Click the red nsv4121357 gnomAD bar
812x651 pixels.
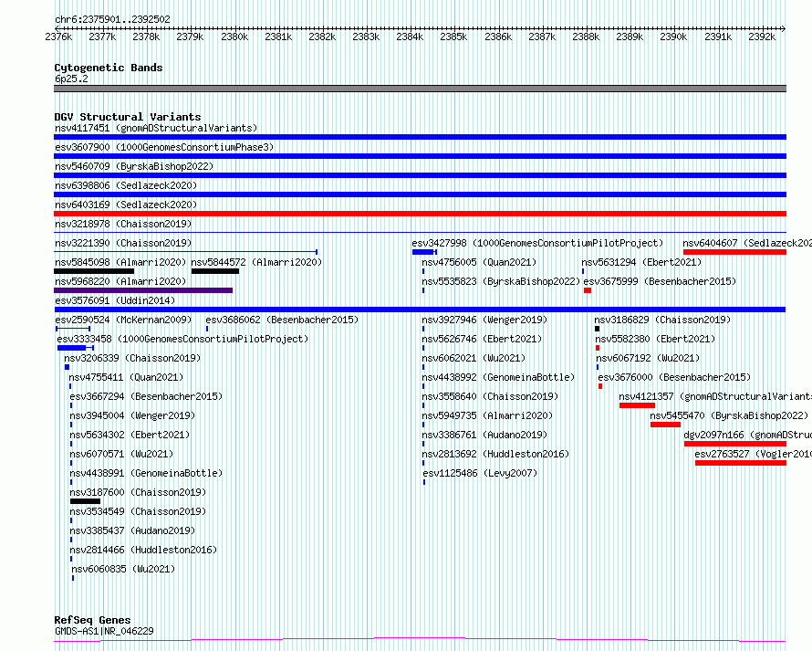637,405
